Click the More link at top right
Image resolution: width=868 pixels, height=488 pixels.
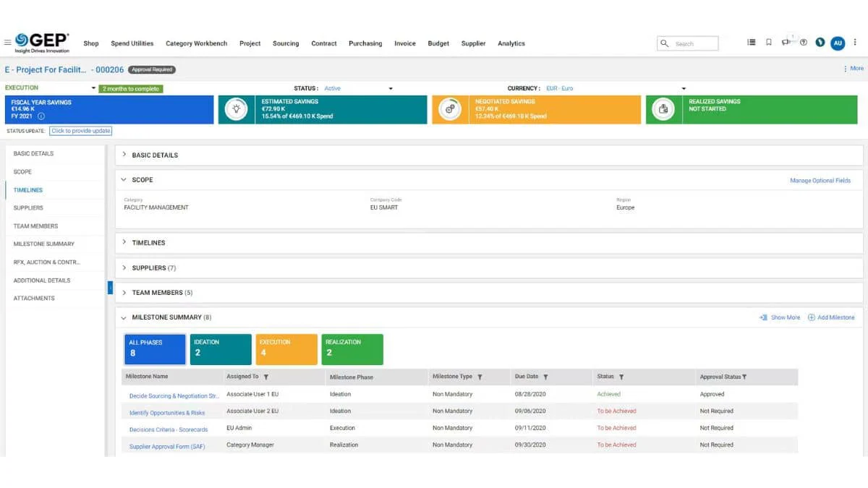point(854,69)
